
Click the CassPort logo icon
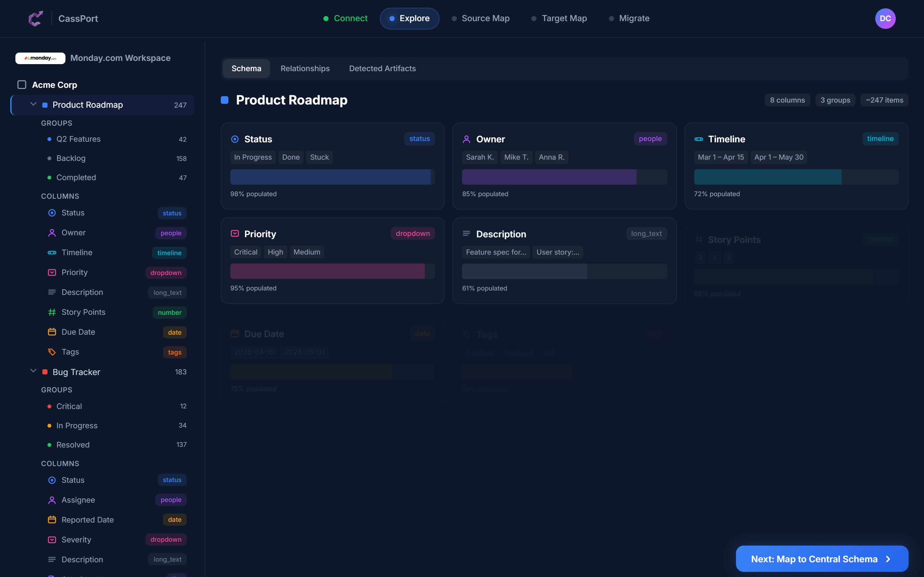[x=36, y=18]
